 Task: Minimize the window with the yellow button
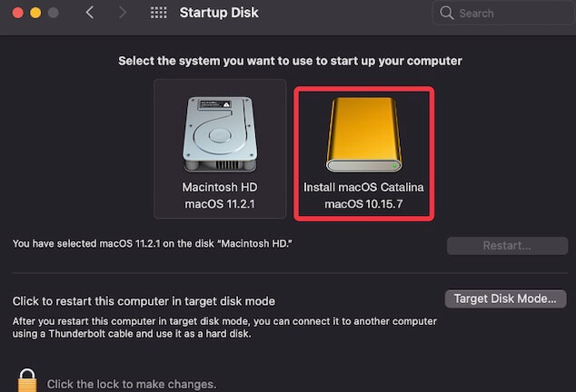(35, 14)
